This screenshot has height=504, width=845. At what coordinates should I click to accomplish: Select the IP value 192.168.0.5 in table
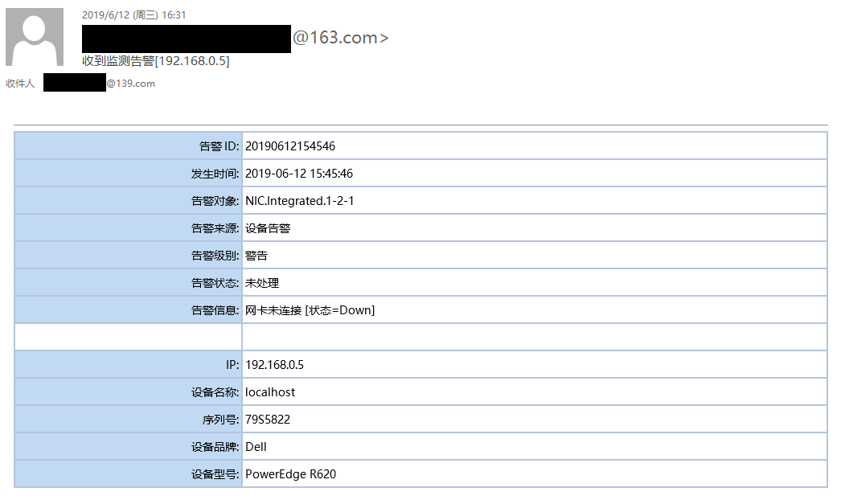(x=274, y=365)
